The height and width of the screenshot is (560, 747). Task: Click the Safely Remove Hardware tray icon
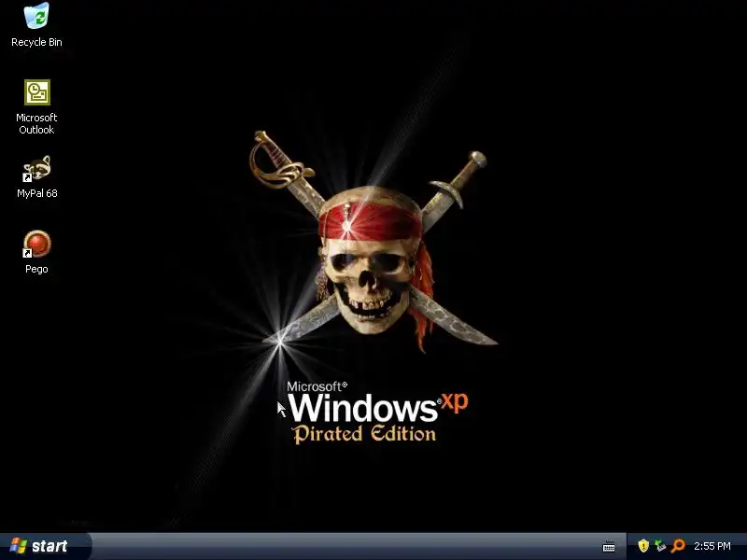coord(660,546)
